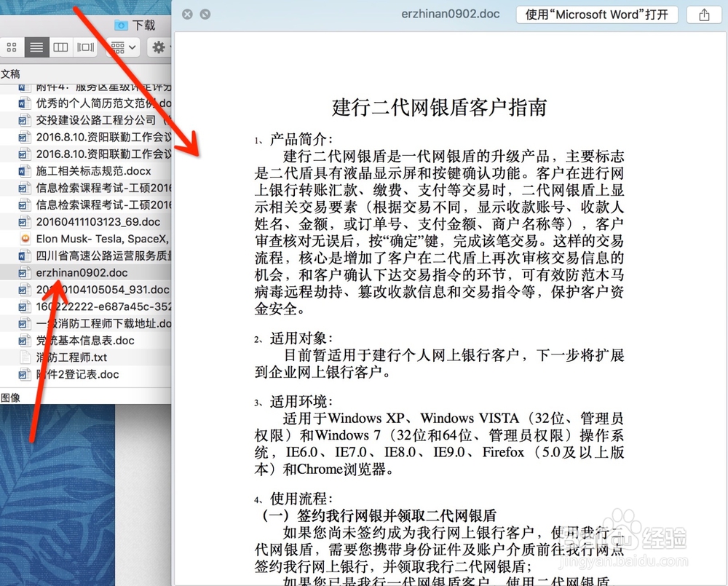Click document title 建行二代网银盾客户指南
The image size is (728, 586).
point(439,107)
